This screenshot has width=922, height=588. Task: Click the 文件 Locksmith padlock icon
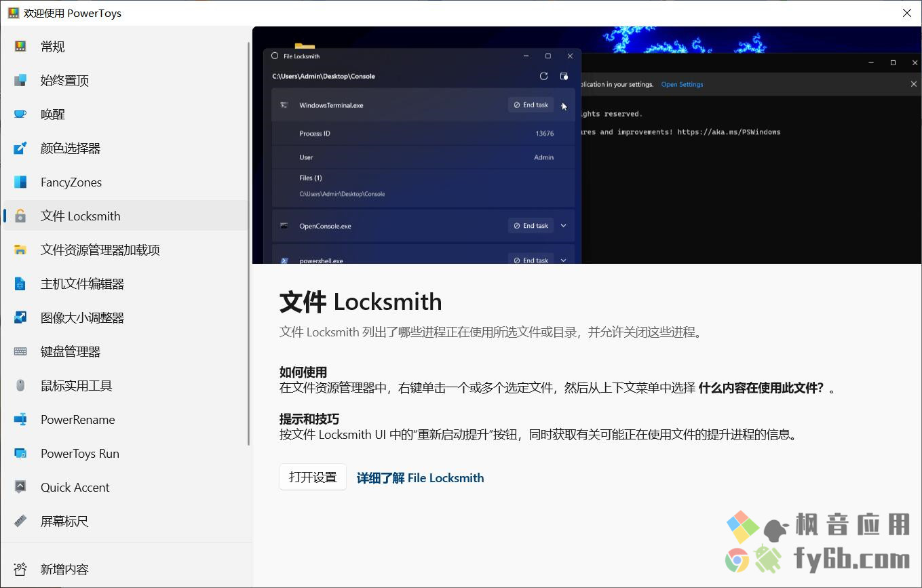pyautogui.click(x=20, y=216)
